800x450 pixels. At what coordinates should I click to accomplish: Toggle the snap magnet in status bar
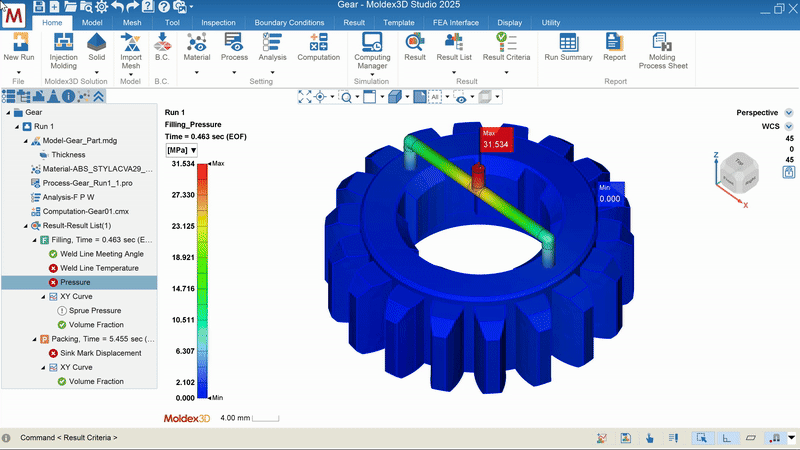click(x=775, y=438)
